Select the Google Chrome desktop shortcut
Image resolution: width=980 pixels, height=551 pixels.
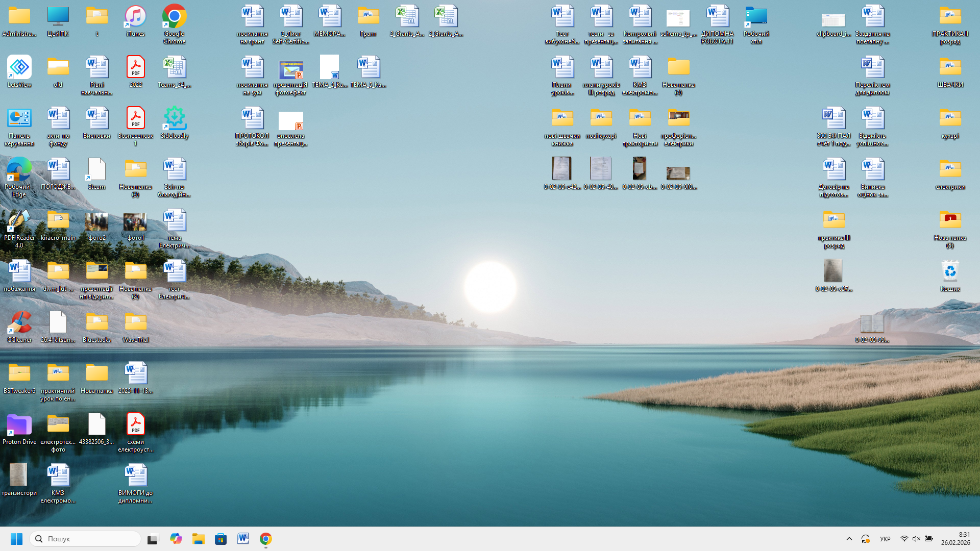point(174,17)
